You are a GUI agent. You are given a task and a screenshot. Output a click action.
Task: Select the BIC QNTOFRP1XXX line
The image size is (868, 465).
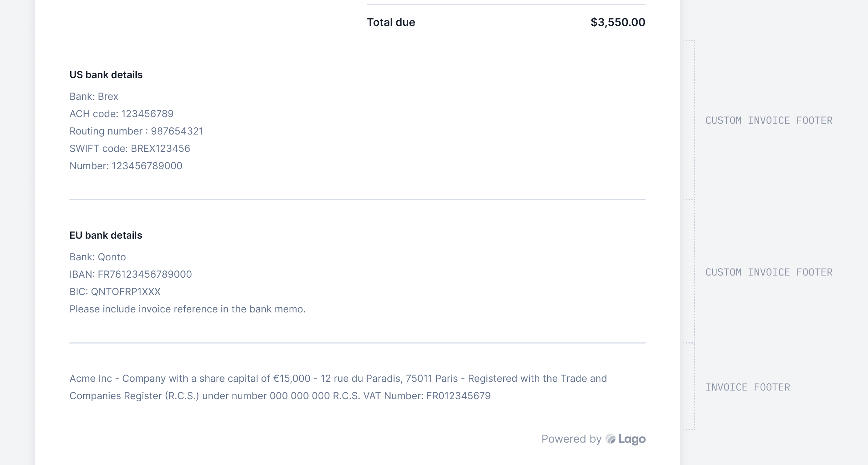tap(115, 292)
